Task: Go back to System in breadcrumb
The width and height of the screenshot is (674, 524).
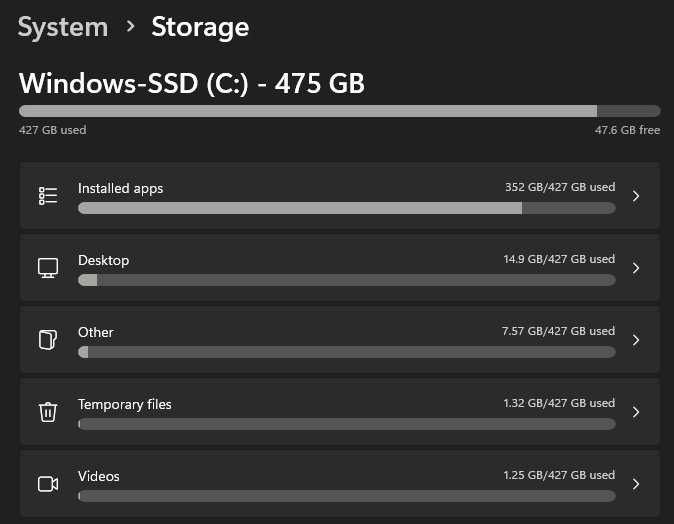Action: tap(62, 27)
